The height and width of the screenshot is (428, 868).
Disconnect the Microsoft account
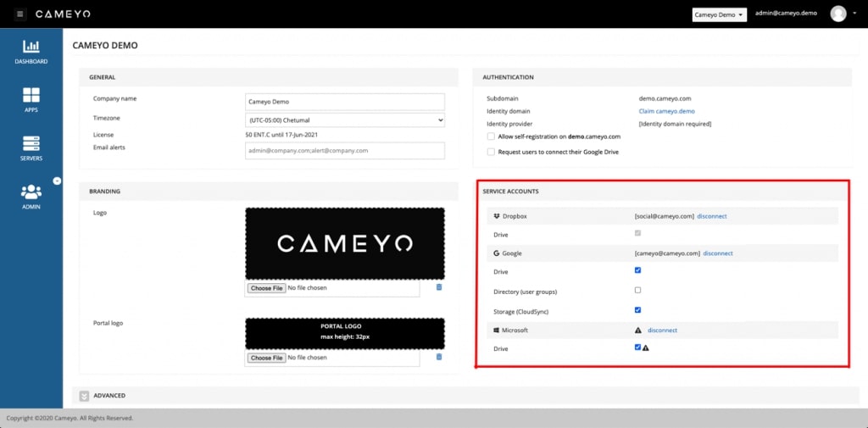click(x=662, y=330)
